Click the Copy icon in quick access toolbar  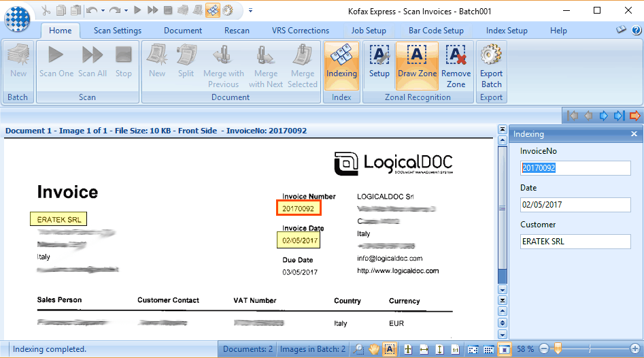61,10
